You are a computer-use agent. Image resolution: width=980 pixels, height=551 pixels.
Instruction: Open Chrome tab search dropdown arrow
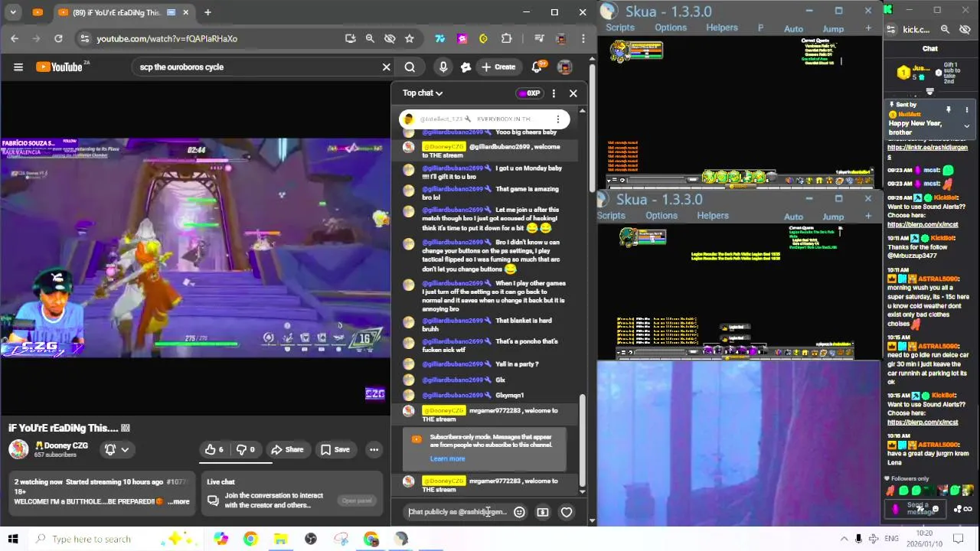click(15, 12)
